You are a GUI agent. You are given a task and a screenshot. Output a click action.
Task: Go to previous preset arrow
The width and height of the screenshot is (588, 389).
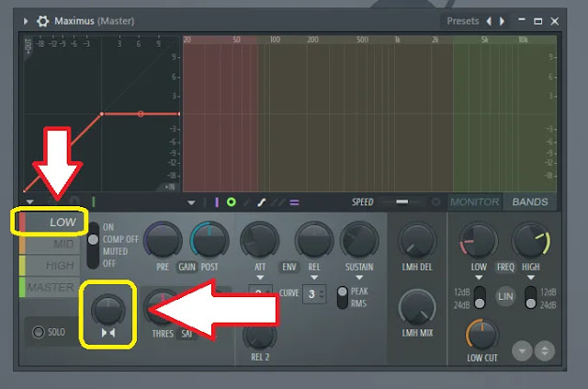click(x=489, y=21)
